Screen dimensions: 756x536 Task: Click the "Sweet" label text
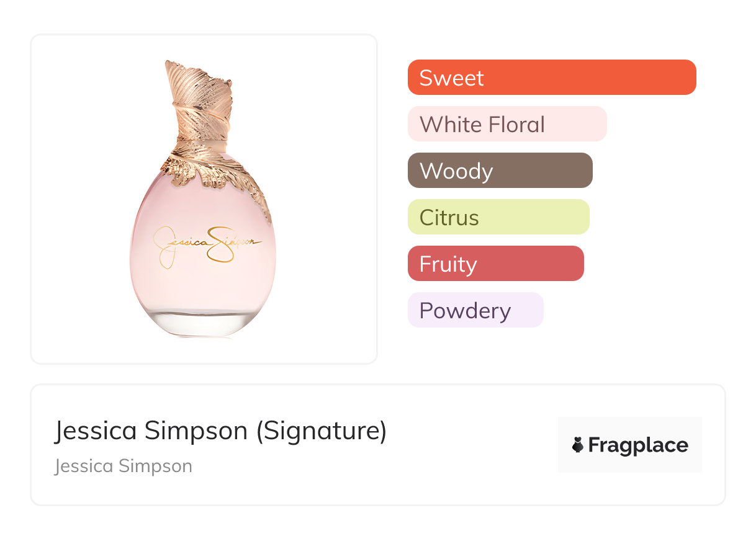[451, 78]
